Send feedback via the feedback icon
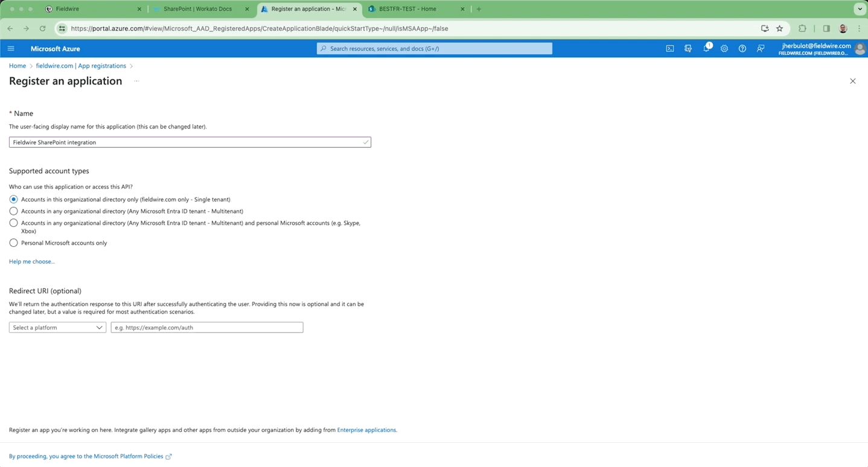868x467 pixels. pyautogui.click(x=760, y=48)
